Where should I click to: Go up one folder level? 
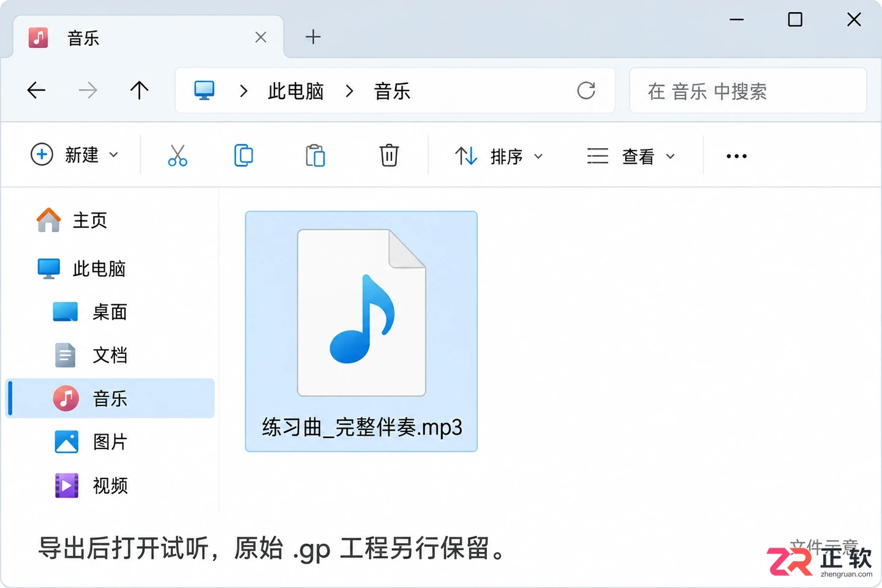pos(140,91)
